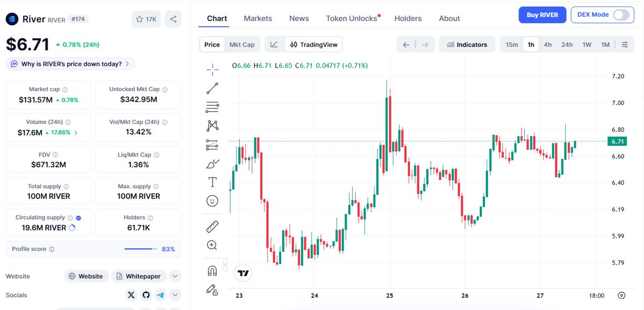
Task: Click the lock drawings icon
Action: tap(213, 290)
